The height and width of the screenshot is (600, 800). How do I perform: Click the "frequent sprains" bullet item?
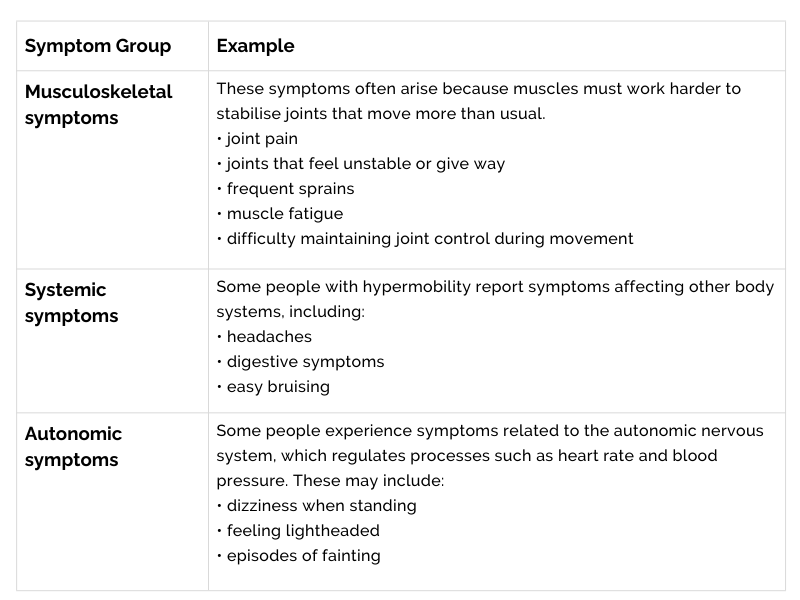point(290,189)
